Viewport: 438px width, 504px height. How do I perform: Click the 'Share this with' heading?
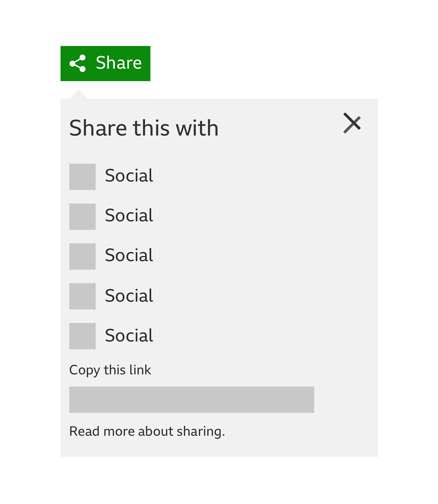pos(144,128)
